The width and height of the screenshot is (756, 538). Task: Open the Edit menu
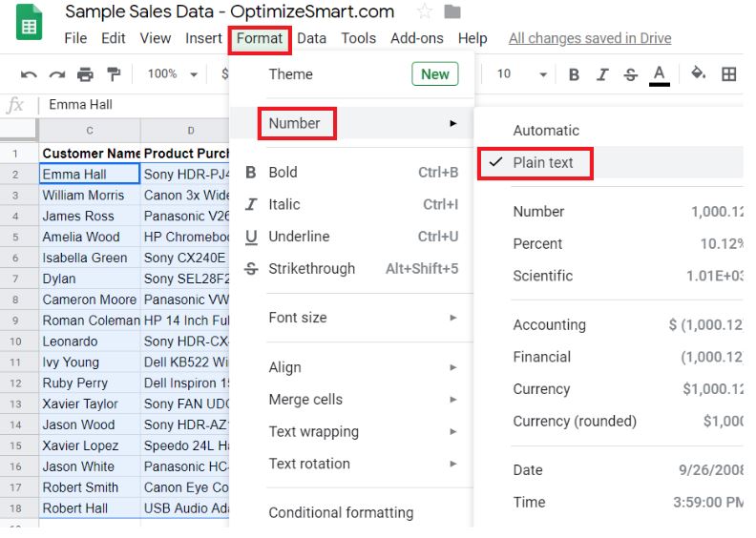pos(114,38)
